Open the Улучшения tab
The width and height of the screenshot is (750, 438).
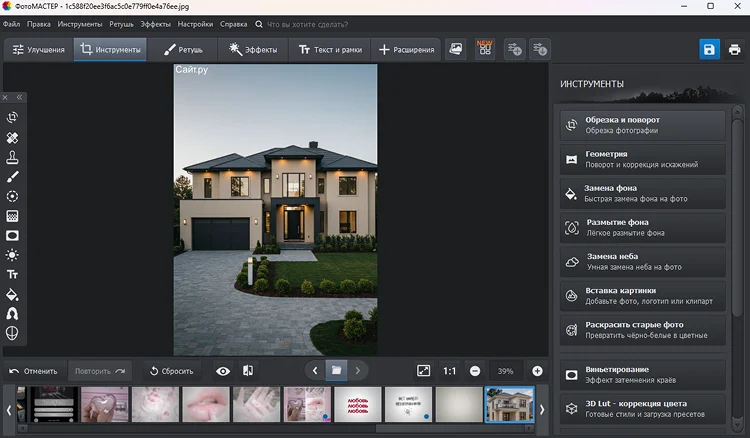pyautogui.click(x=39, y=50)
